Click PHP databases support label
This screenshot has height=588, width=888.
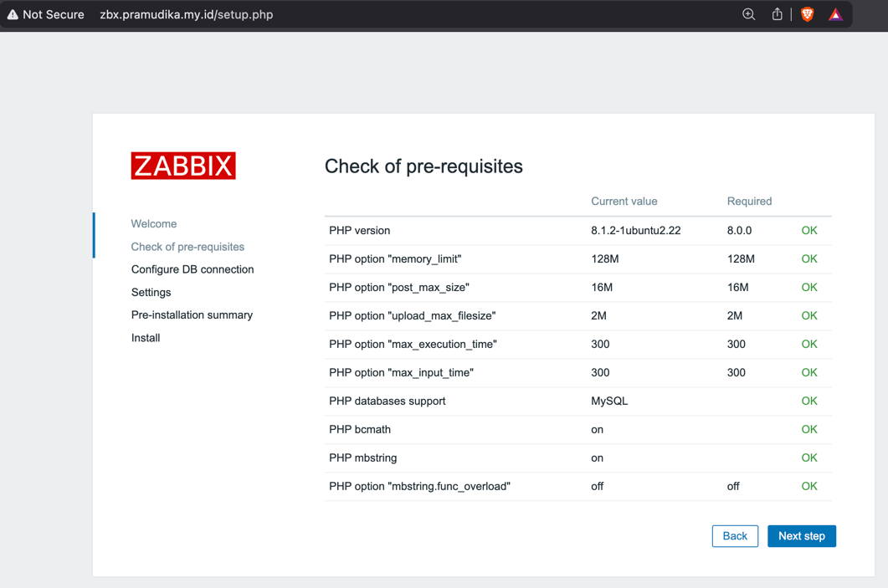(x=388, y=401)
